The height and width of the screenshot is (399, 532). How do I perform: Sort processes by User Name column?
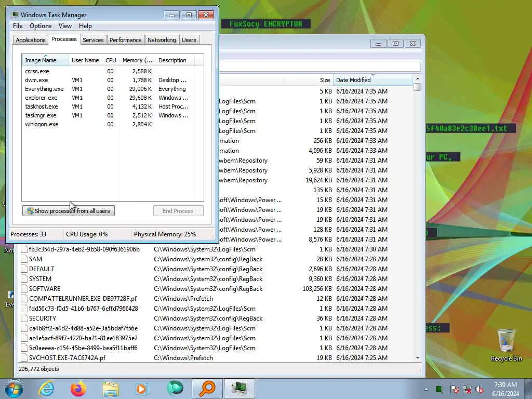(85, 60)
